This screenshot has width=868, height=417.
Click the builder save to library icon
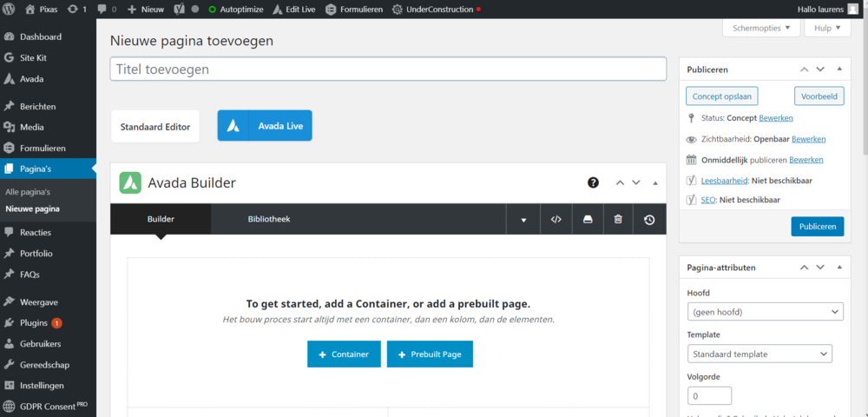point(588,219)
